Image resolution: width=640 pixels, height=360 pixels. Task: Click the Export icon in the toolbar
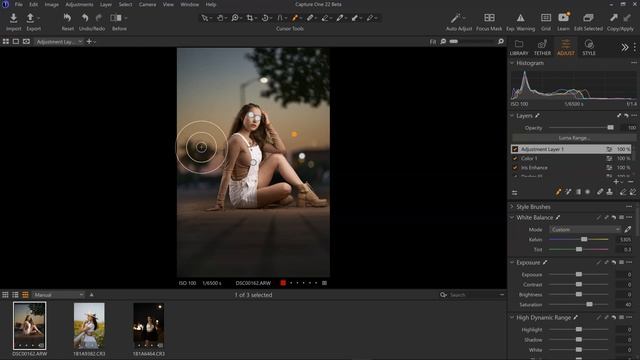click(30, 18)
